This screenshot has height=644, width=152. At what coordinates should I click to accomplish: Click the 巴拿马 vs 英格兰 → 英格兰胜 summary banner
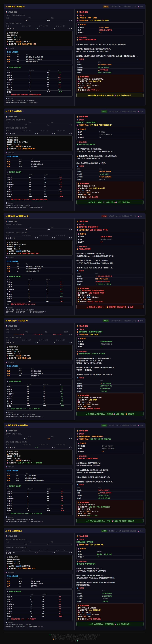click(x=110, y=202)
